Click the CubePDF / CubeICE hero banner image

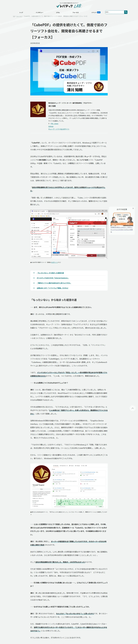(x=69, y=71)
